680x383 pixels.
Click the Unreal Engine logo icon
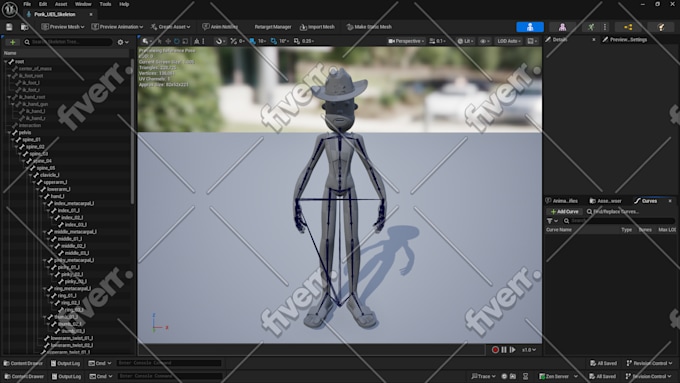(10, 9)
